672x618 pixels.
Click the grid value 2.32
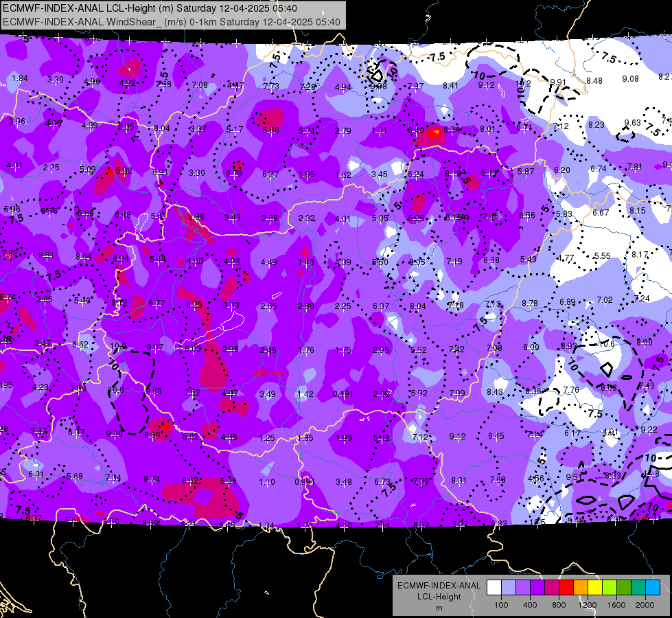click(306, 218)
